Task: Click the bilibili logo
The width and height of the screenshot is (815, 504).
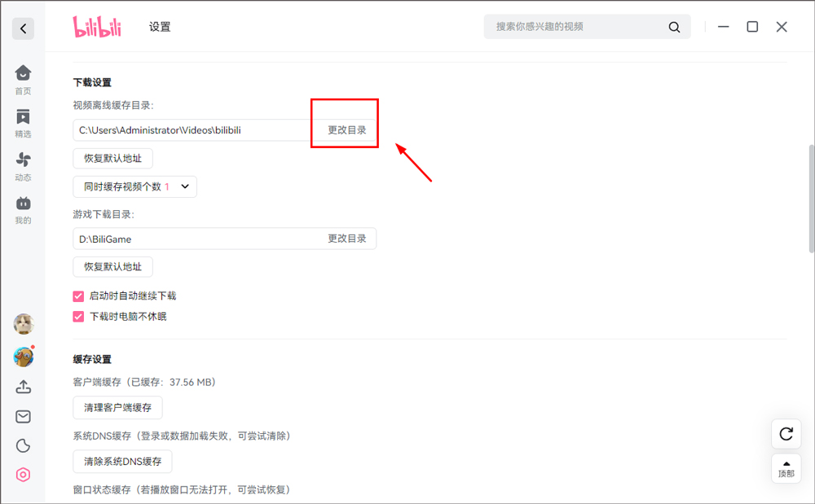Action: (x=97, y=26)
